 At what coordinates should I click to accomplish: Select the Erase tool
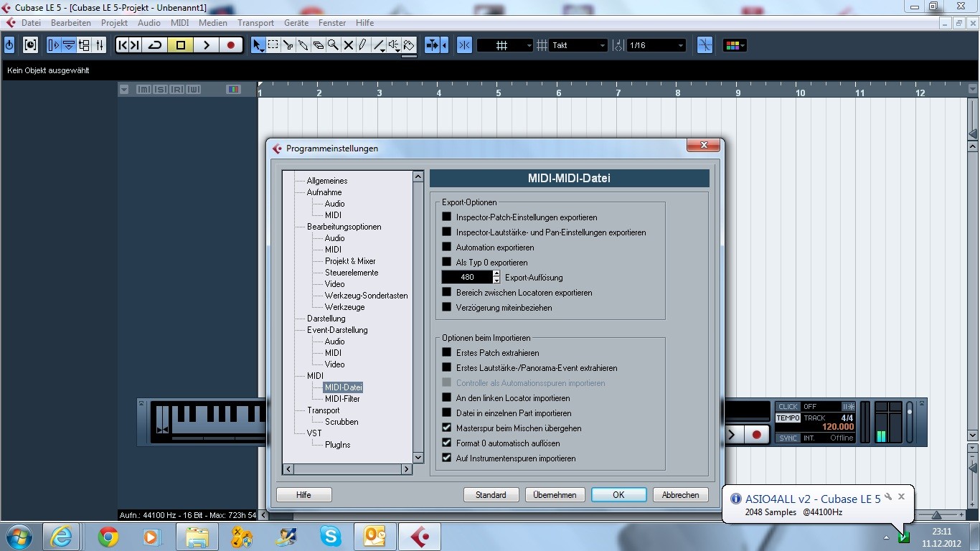point(319,45)
